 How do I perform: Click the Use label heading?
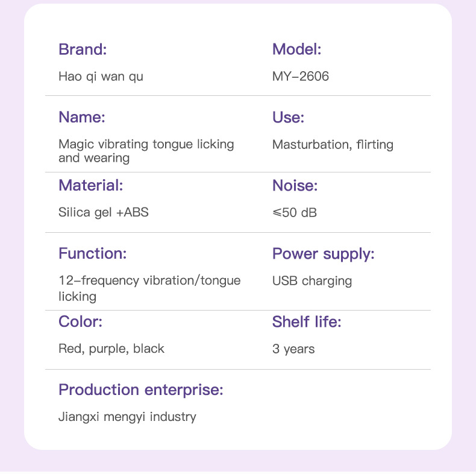(288, 117)
